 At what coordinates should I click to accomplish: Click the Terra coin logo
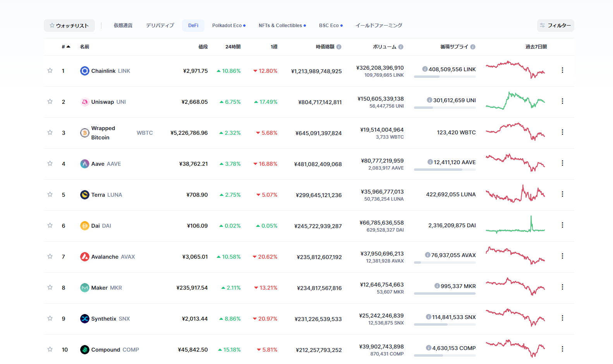tap(85, 195)
